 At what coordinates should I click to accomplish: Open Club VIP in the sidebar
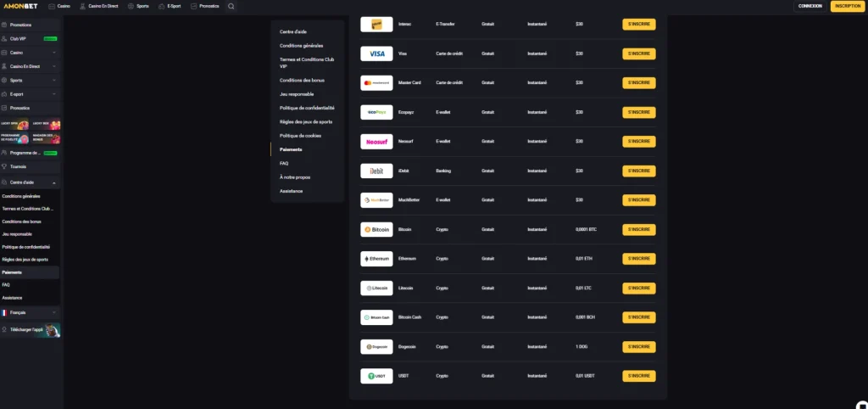click(x=30, y=39)
